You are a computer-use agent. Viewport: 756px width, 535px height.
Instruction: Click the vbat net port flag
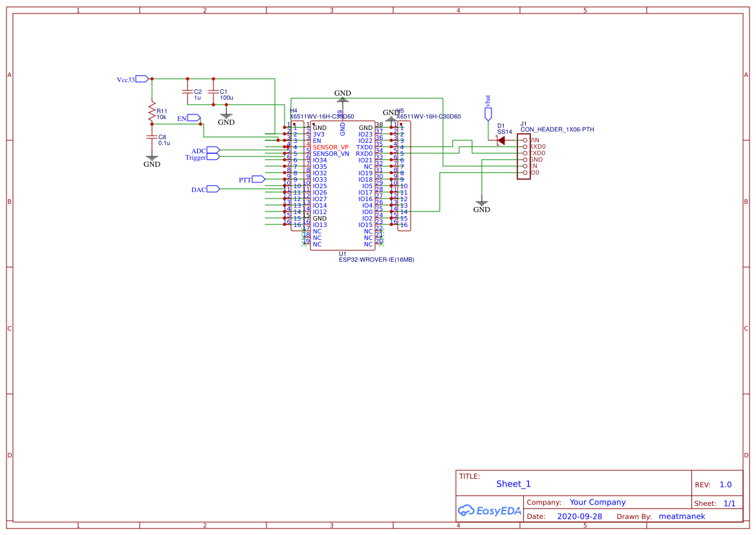(488, 115)
